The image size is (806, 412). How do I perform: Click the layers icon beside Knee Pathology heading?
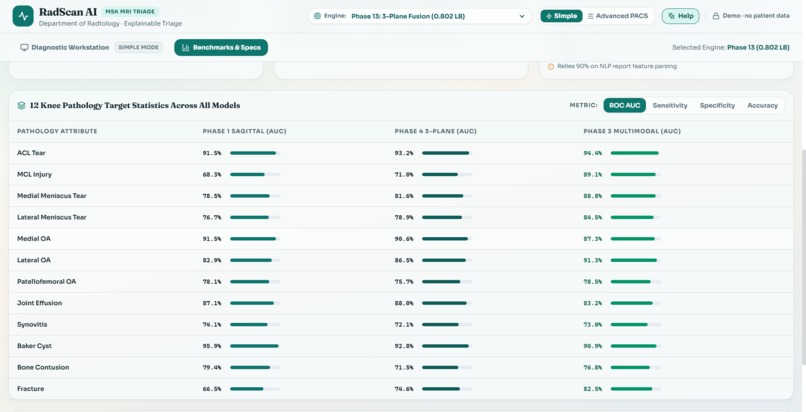click(x=21, y=105)
